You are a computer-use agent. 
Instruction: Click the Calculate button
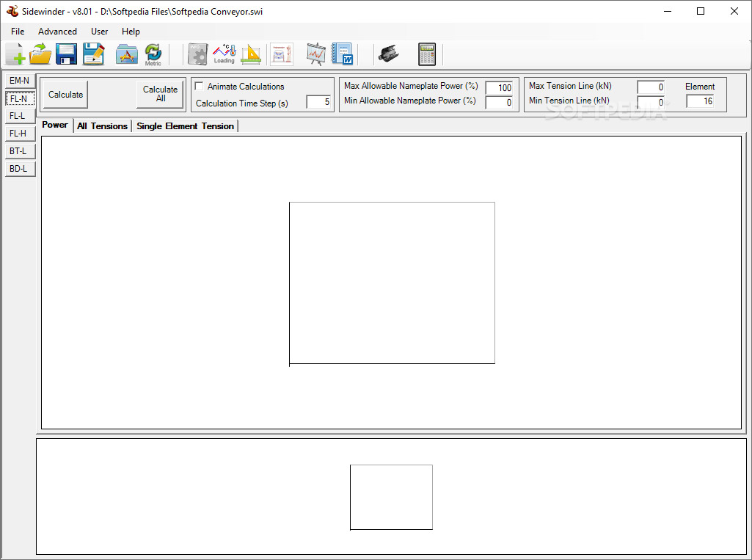66,95
